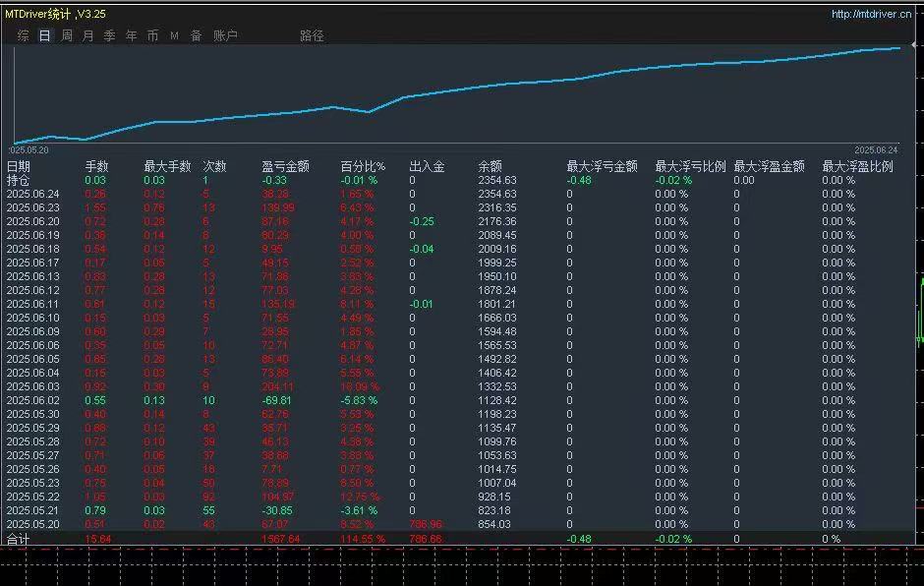The image size is (924, 586).
Task: Open the 币 currency tab
Action: (152, 35)
